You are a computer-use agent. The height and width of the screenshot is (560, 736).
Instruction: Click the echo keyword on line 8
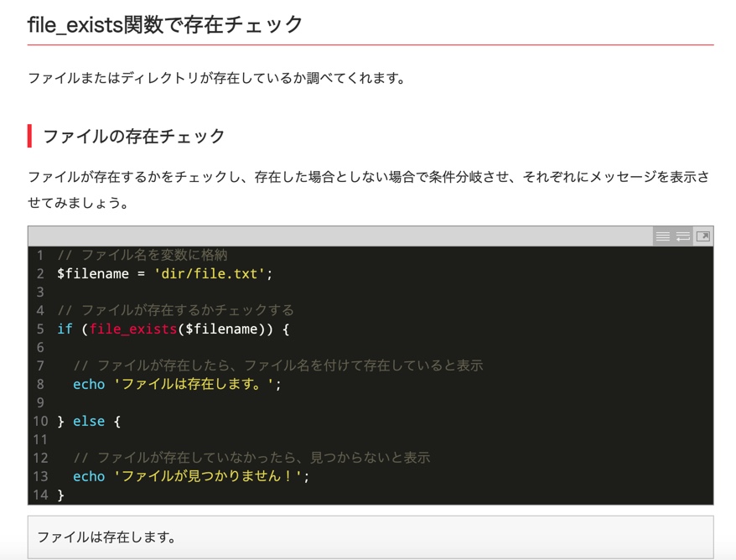pos(89,385)
